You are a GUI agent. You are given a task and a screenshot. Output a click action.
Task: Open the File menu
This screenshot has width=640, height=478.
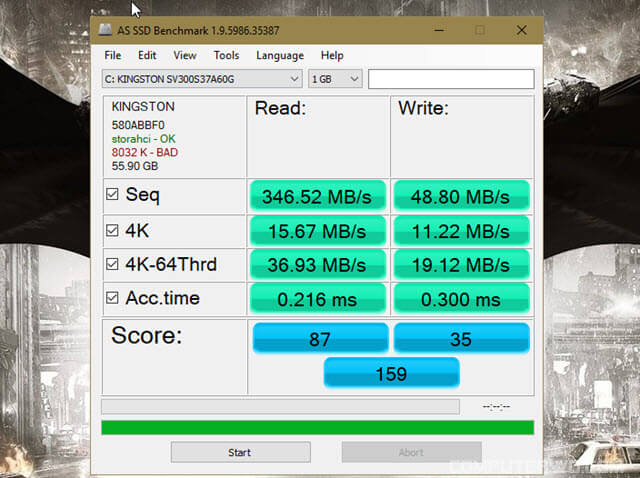coord(113,56)
